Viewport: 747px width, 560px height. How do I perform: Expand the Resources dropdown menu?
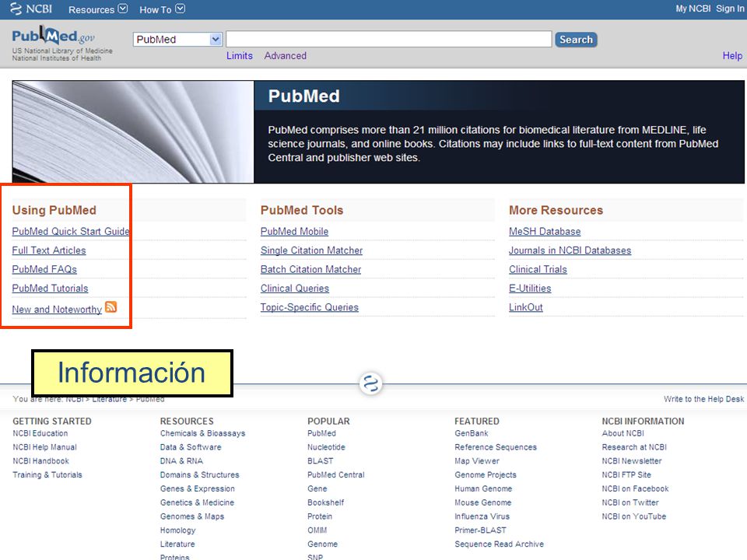(98, 9)
